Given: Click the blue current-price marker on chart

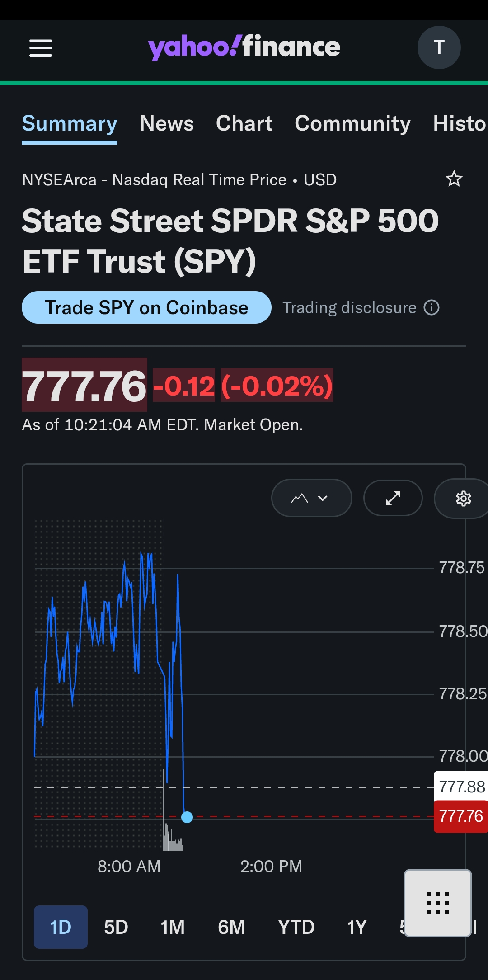Looking at the screenshot, I should pos(187,817).
